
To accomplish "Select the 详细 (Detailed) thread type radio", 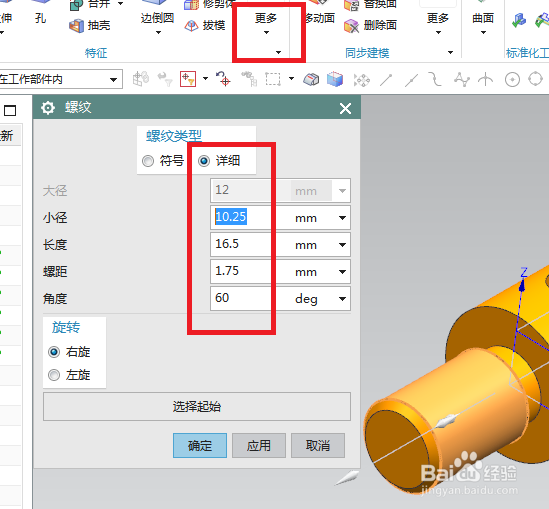I will click(x=204, y=161).
